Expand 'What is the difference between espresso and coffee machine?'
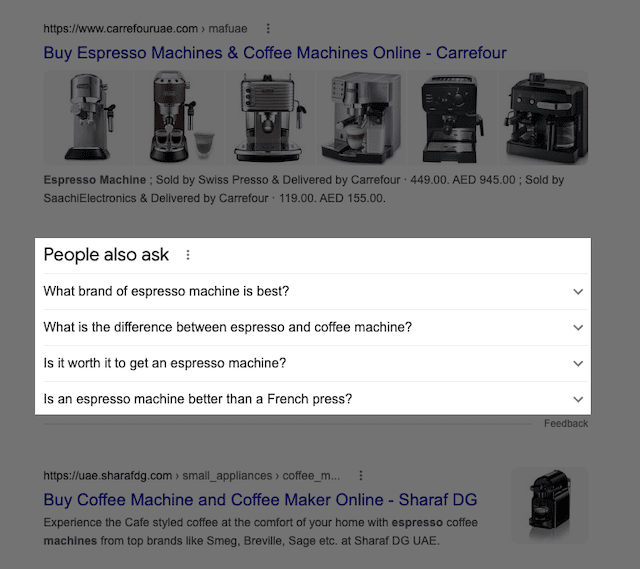 tap(316, 327)
